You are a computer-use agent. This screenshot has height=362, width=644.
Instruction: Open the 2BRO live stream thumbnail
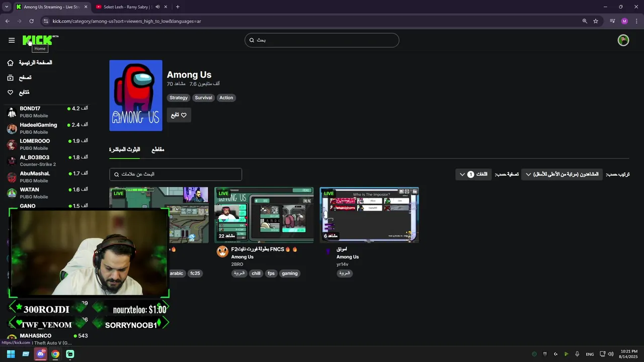(264, 215)
